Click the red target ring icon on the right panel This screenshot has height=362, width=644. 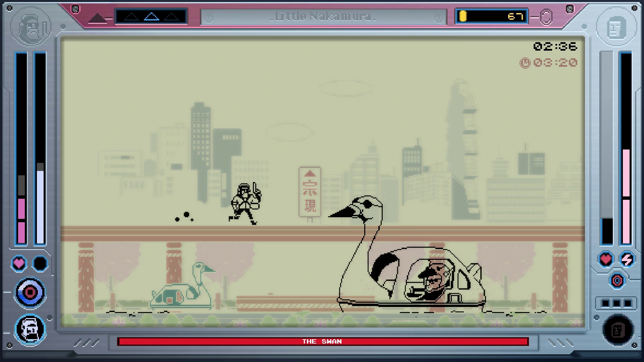coord(616,280)
